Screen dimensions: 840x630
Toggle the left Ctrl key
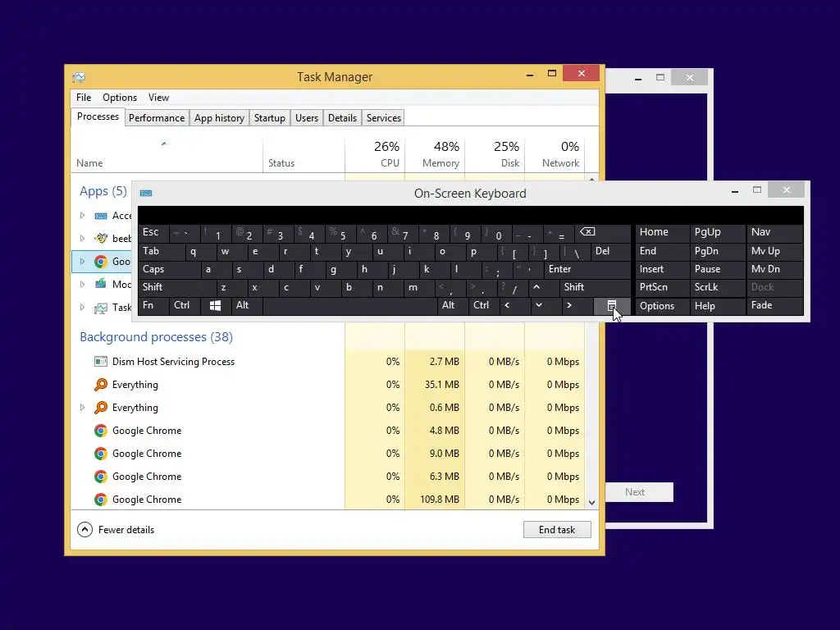[x=185, y=305]
